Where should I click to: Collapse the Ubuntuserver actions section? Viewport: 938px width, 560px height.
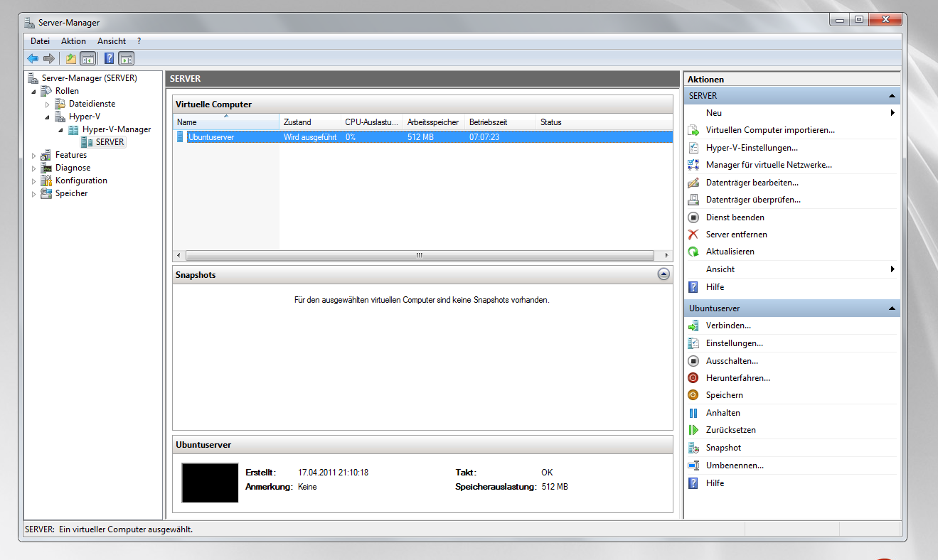point(892,308)
